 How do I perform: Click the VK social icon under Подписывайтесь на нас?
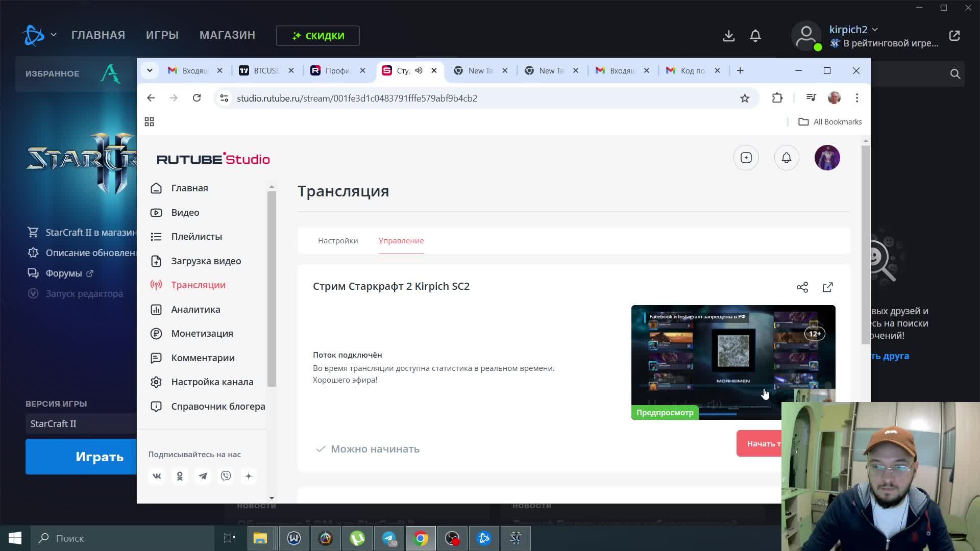tap(157, 475)
